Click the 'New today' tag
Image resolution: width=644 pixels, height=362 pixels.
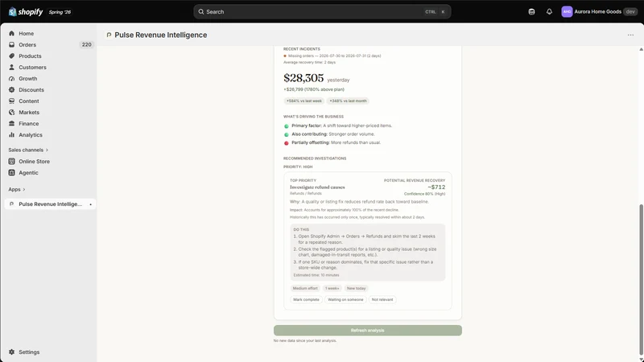point(356,288)
